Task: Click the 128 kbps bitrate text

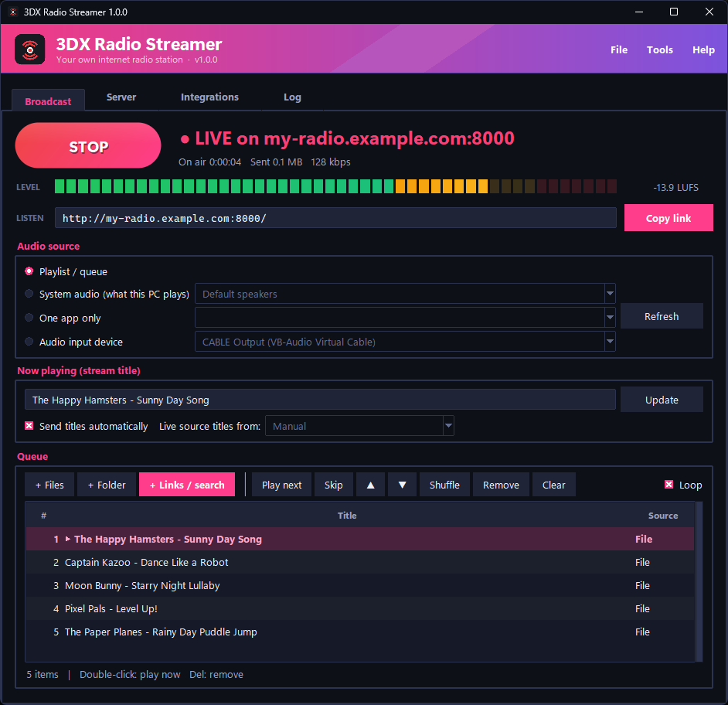Action: click(331, 162)
